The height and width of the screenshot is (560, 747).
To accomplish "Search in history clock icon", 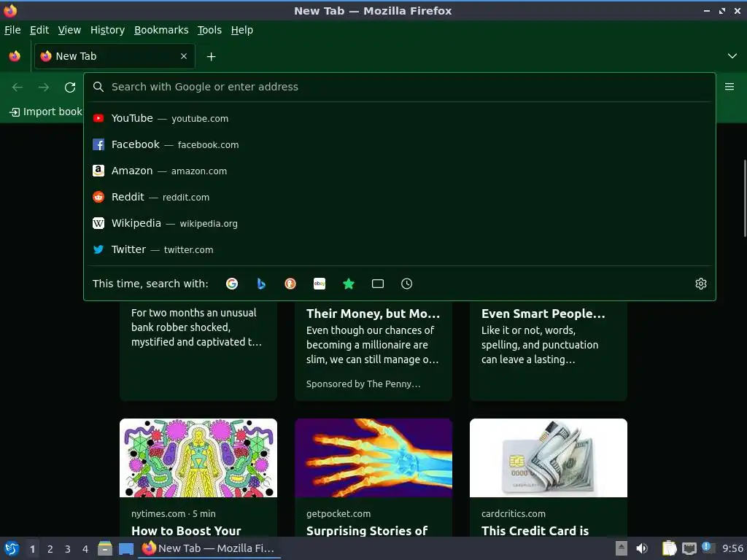I will tap(407, 284).
